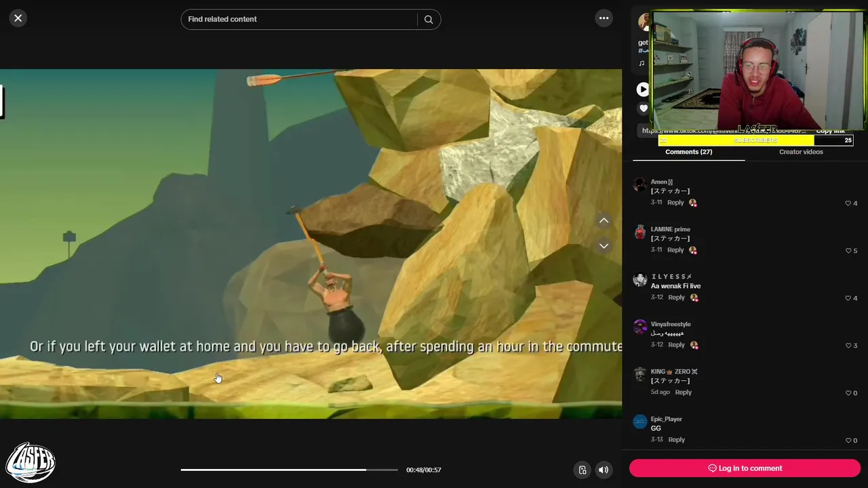This screenshot has height=488, width=868.
Task: Click the username KING ZERO
Action: (674, 371)
